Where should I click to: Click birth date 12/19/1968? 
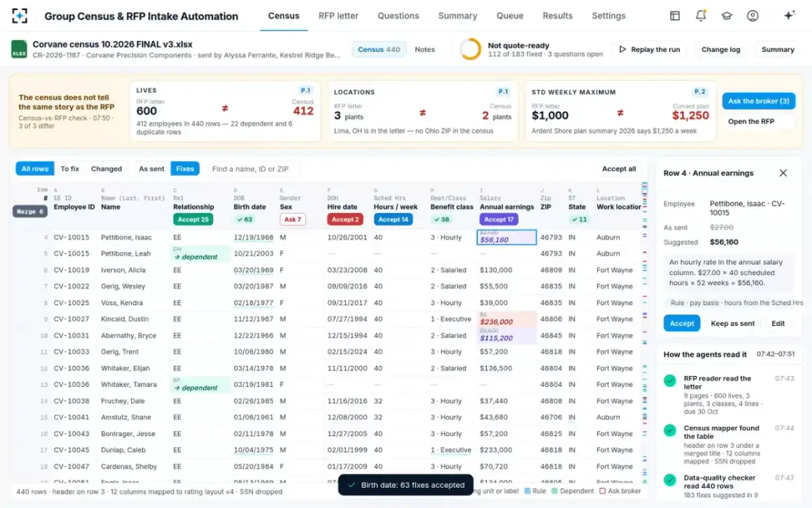[x=254, y=238]
